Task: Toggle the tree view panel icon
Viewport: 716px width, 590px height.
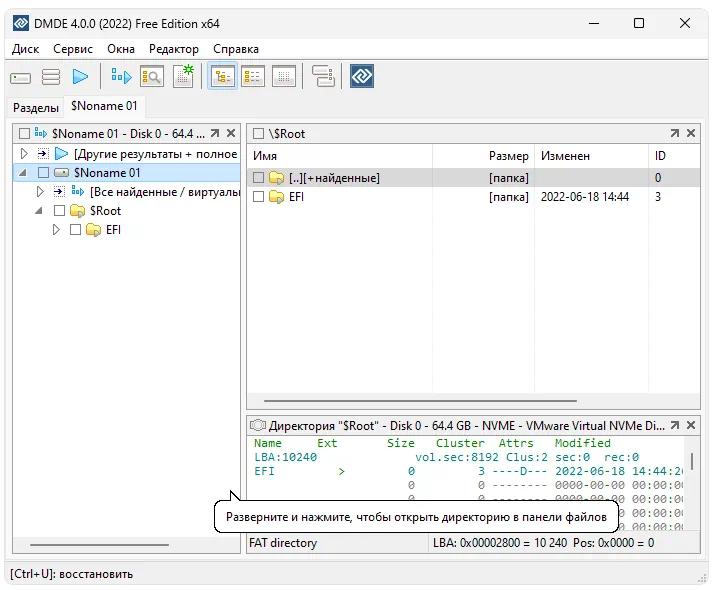Action: (x=222, y=76)
